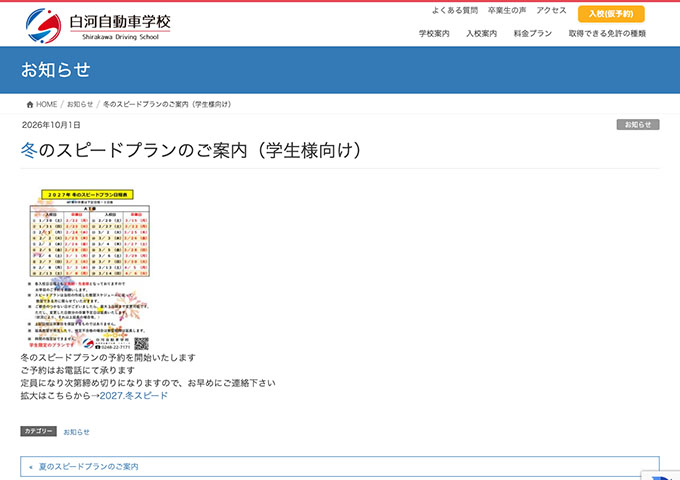Click the お知らせ page heading banner text
The width and height of the screenshot is (680, 480).
pyautogui.click(x=56, y=70)
